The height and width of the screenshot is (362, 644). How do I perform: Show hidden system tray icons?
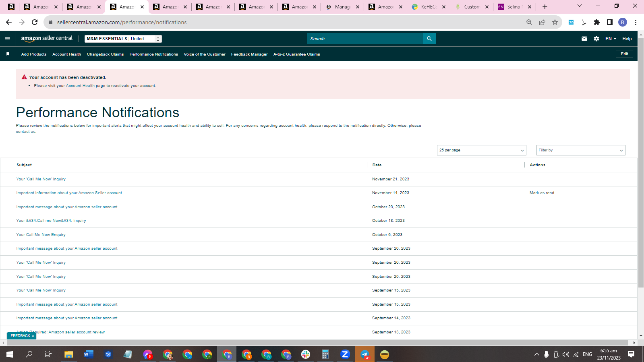click(x=536, y=354)
